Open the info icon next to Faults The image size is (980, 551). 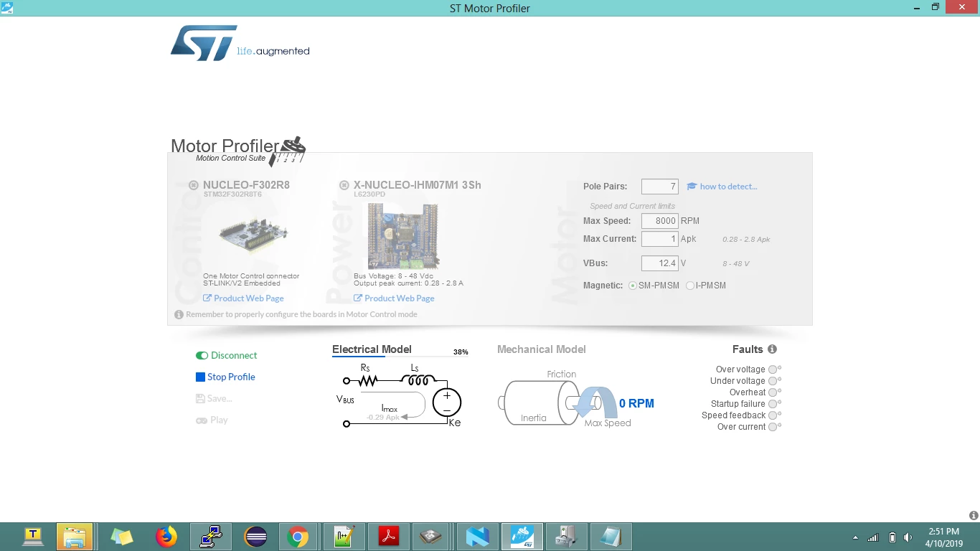pos(772,349)
